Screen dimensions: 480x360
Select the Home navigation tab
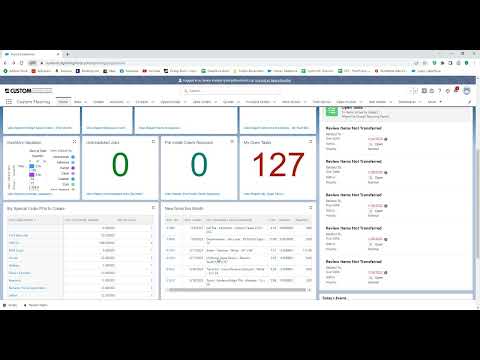click(x=63, y=102)
